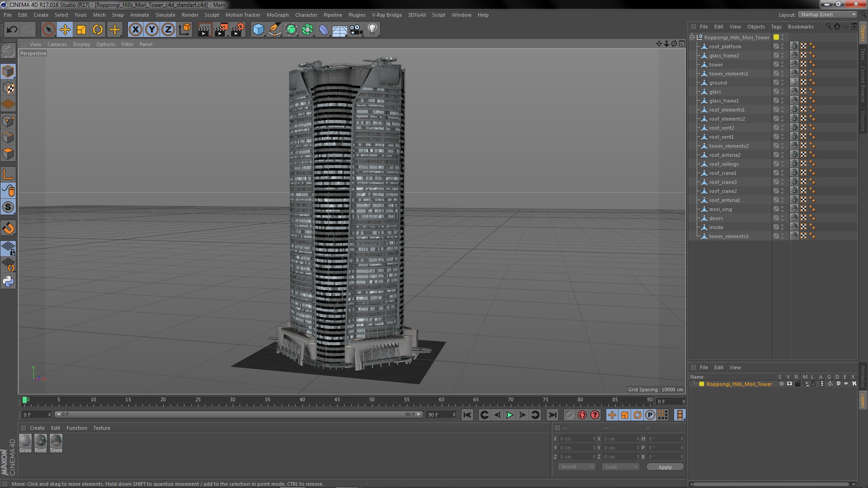
Task: Select the Rotate tool in toolbar
Action: point(98,30)
